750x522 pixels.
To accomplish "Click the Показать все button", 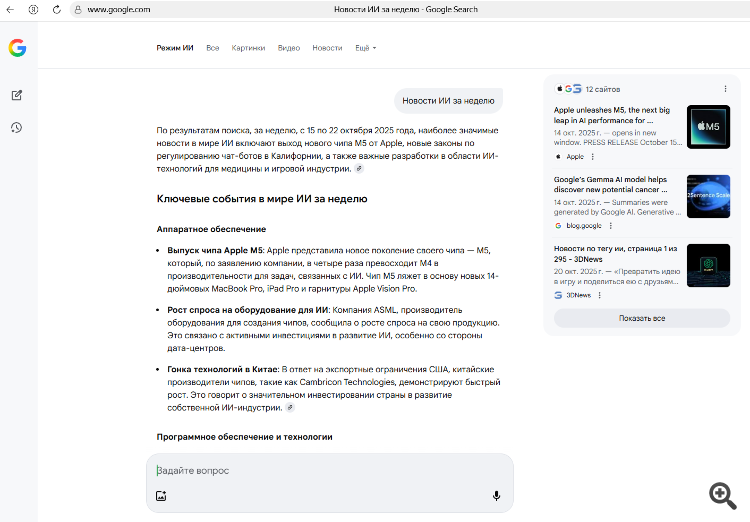I will click(642, 318).
